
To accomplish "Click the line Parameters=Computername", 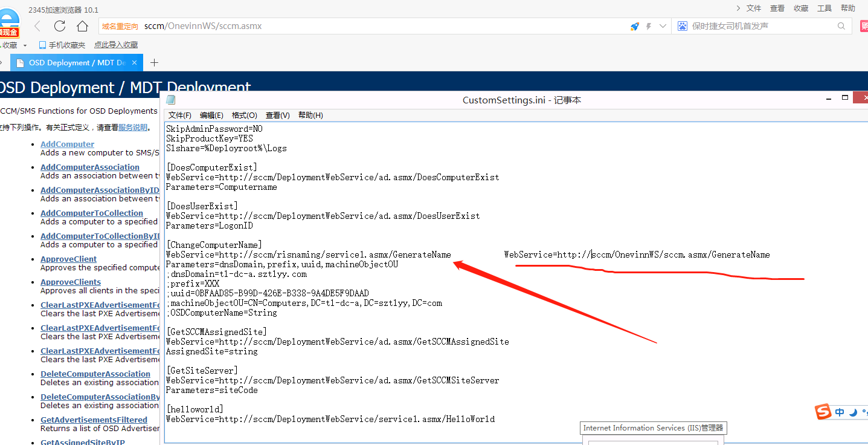I will [222, 187].
